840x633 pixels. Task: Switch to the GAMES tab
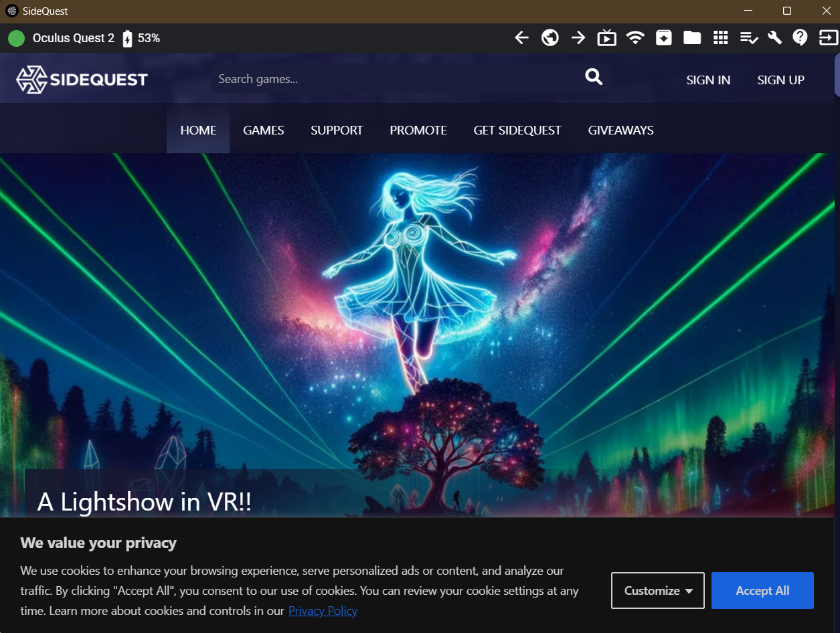(x=263, y=130)
